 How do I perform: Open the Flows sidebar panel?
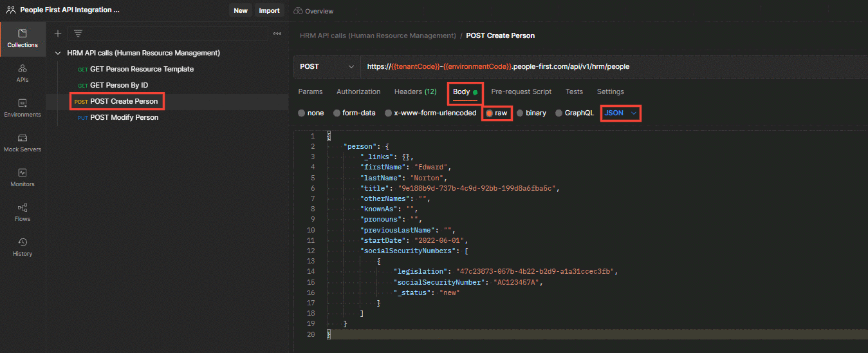click(x=23, y=213)
